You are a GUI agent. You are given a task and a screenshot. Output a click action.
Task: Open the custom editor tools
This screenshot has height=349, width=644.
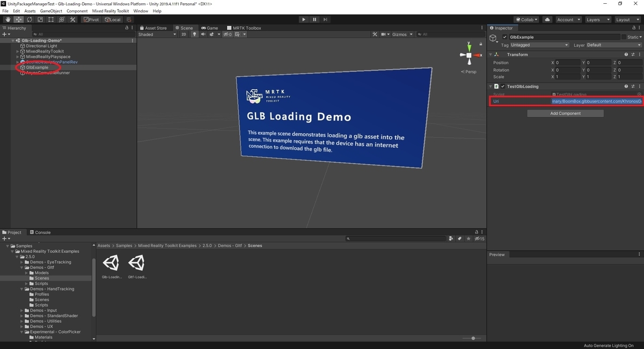coord(72,20)
